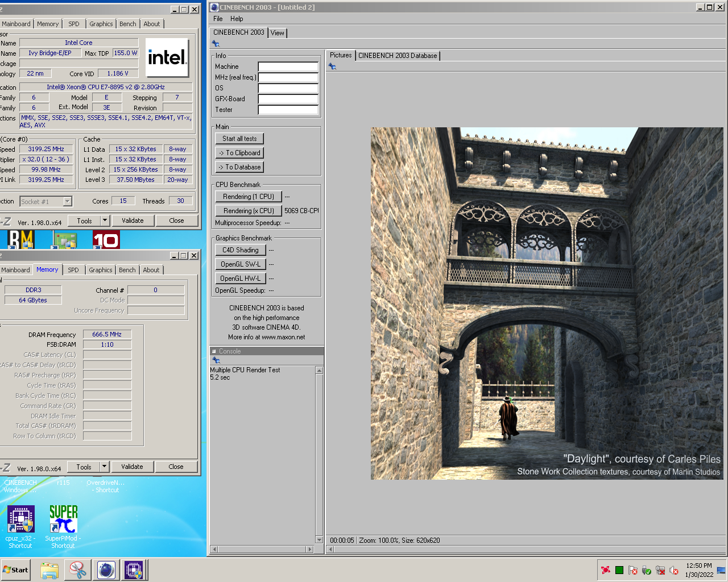Click the Machine input field
This screenshot has width=728, height=582.
(288, 66)
